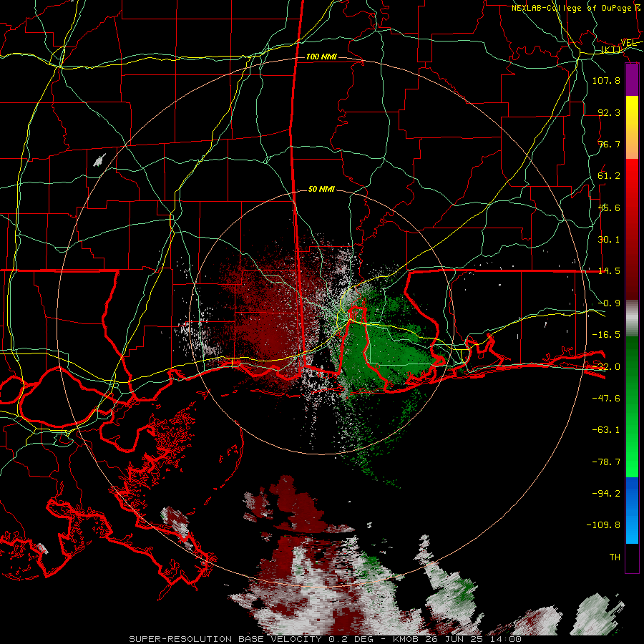
Task: Click SUPER-RESOLUTION BASE VELOCITY caption text
Action: coord(227,639)
